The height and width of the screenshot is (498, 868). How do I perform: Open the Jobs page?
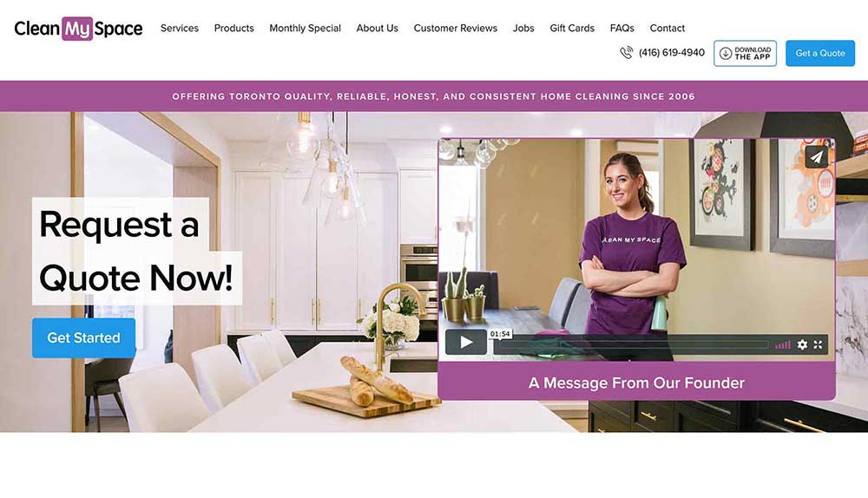click(523, 29)
